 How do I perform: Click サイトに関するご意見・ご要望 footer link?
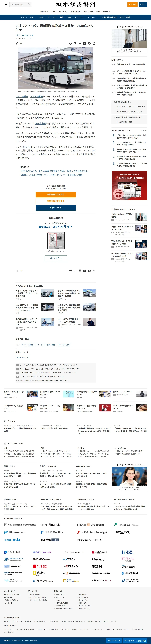(135, 640)
